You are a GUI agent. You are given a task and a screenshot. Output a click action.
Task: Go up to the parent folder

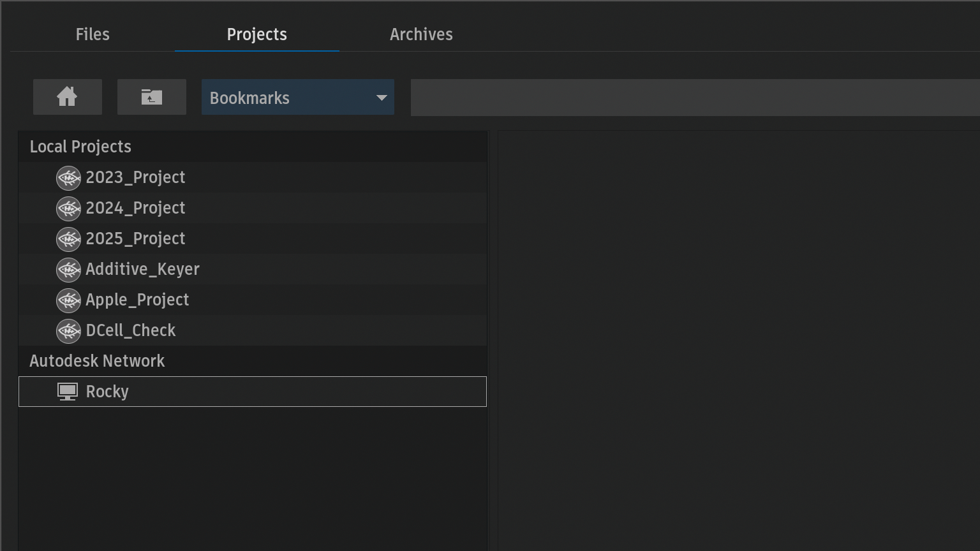pos(151,97)
